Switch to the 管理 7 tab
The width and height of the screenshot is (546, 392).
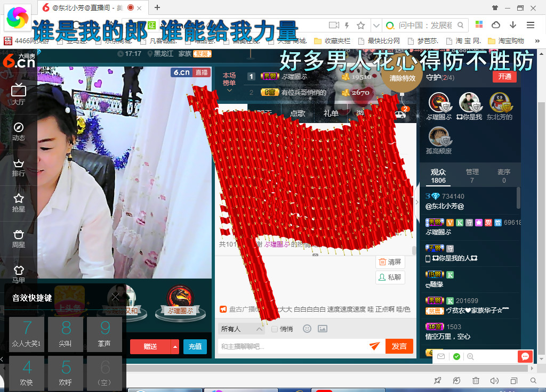click(472, 176)
